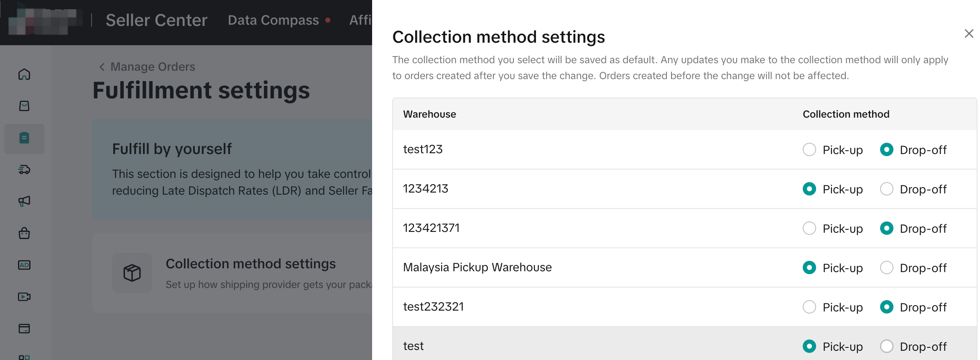Select Pick-up for warehouse test123
The height and width of the screenshot is (360, 980).
(809, 149)
